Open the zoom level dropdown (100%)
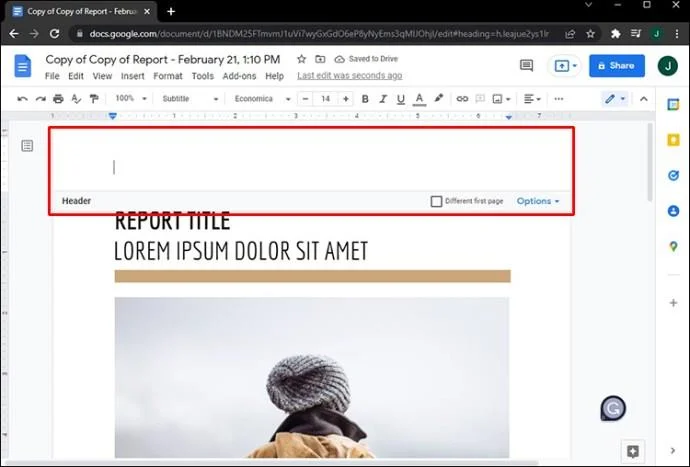 pyautogui.click(x=131, y=99)
